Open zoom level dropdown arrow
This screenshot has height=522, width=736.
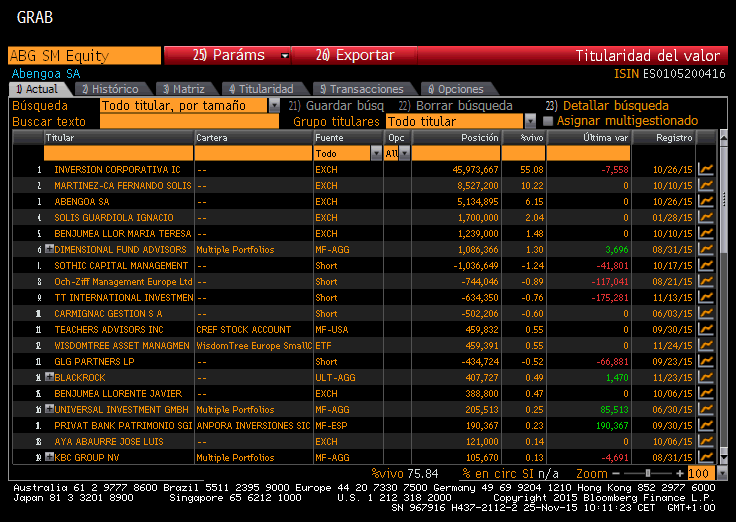coord(723,474)
